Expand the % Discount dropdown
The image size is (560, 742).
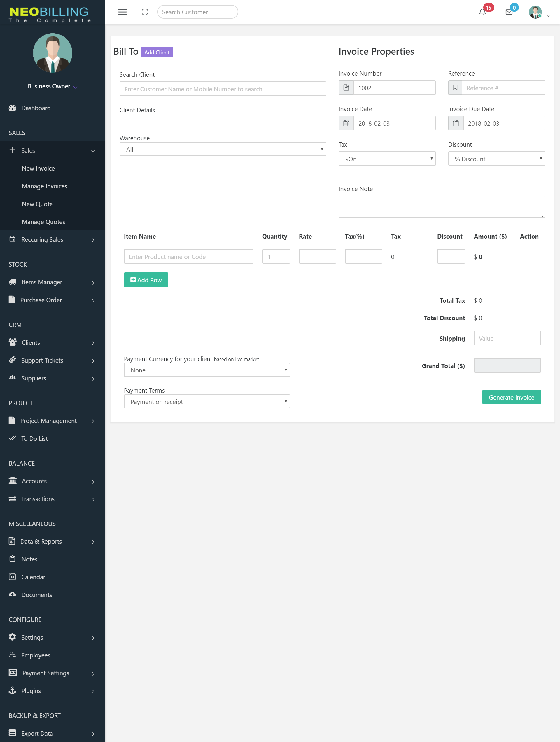click(x=496, y=159)
